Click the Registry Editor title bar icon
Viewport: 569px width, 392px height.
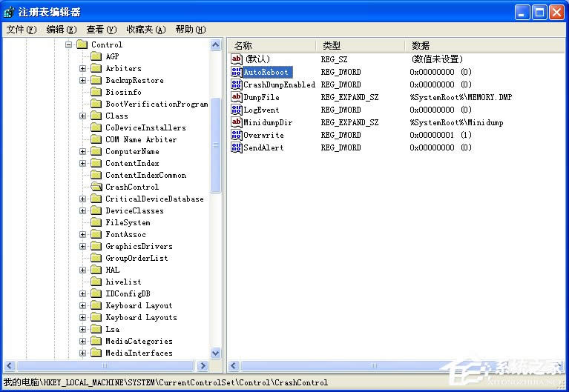point(9,12)
